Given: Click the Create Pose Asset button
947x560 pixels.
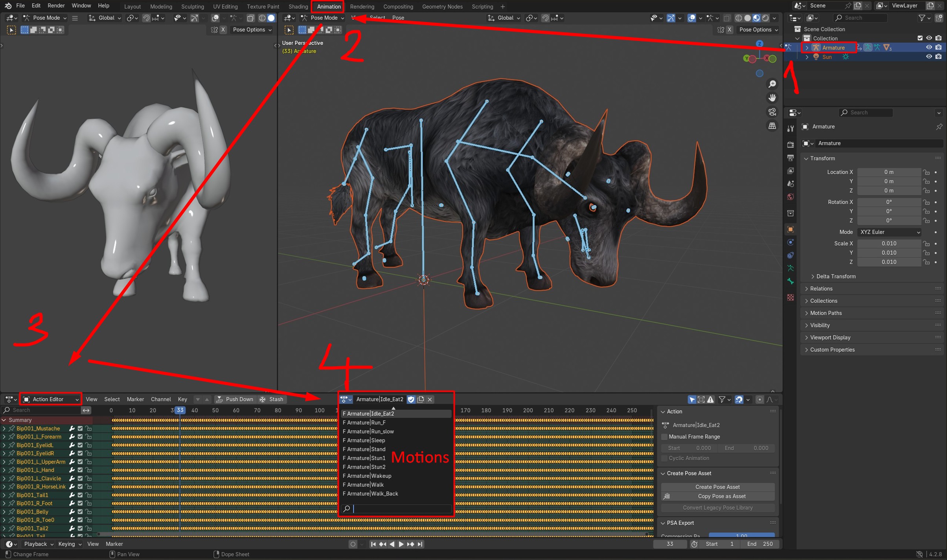Looking at the screenshot, I should coord(717,487).
